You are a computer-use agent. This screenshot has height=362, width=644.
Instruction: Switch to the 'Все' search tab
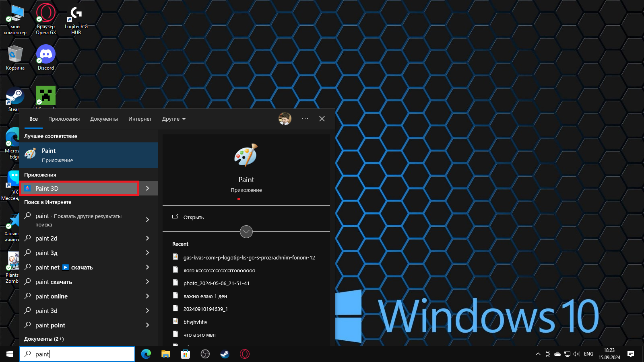click(x=34, y=119)
